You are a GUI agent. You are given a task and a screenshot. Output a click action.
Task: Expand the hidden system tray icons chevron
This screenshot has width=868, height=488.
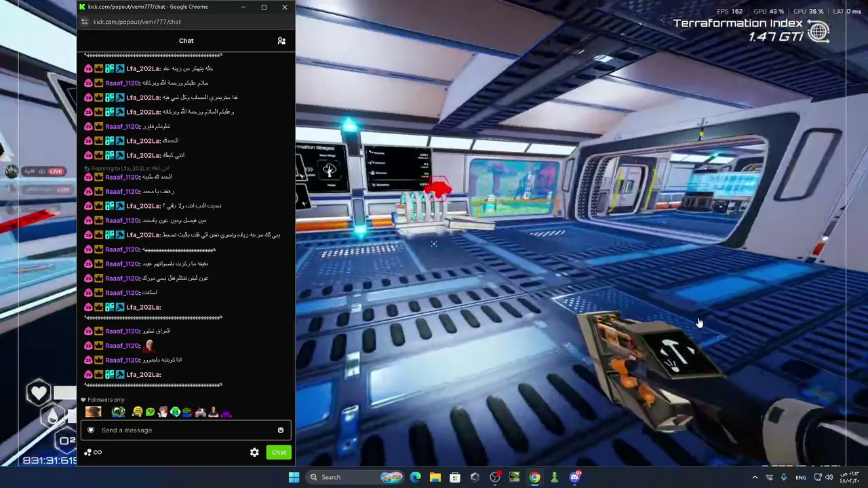[x=755, y=477]
